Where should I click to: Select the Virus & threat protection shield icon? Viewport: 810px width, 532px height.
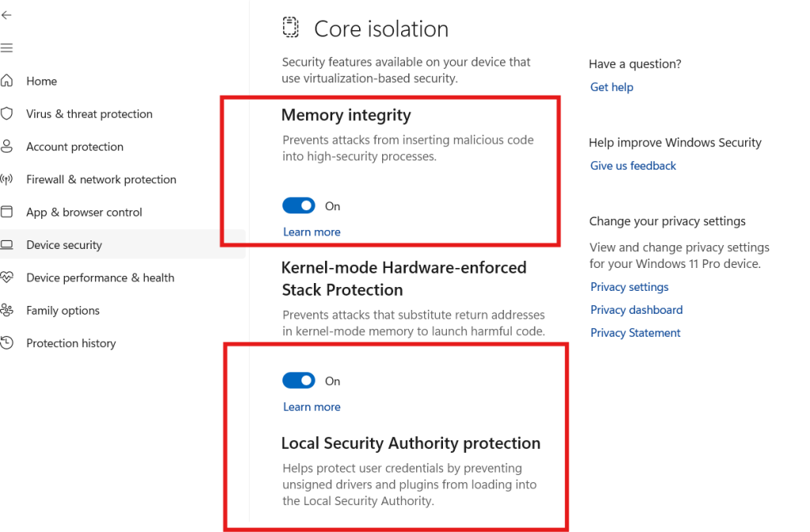(x=10, y=114)
